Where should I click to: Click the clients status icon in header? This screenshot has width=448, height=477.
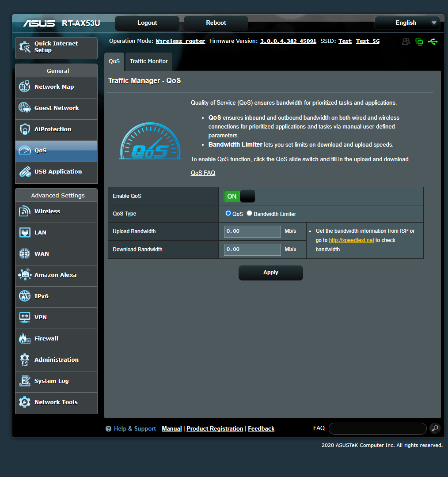[x=406, y=42]
